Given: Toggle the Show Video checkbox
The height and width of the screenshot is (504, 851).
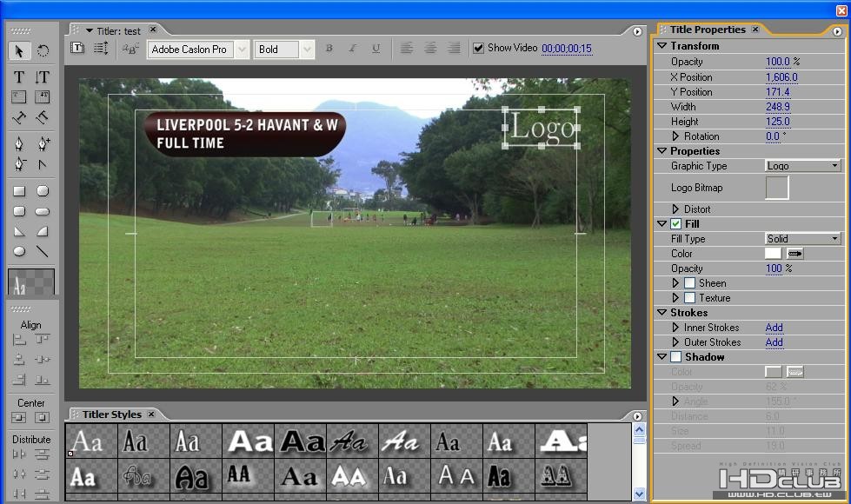Looking at the screenshot, I should pos(478,49).
